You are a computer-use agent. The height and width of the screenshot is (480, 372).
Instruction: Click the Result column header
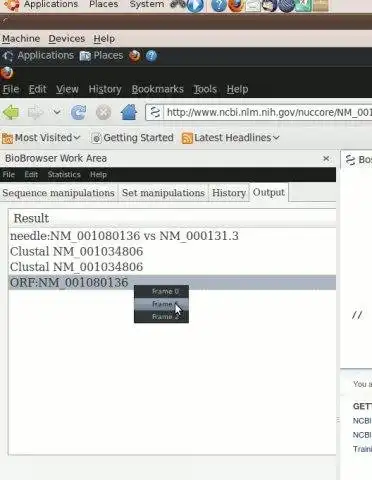pyautogui.click(x=172, y=218)
